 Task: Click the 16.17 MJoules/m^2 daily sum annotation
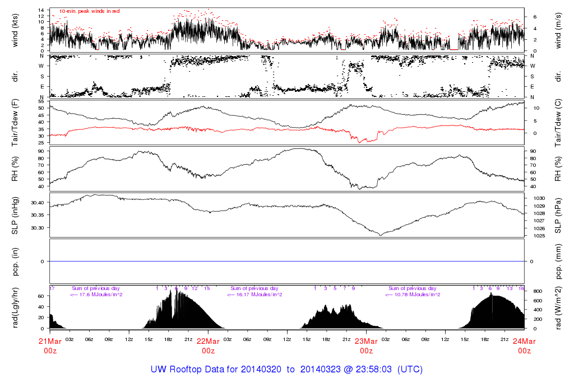256,295
